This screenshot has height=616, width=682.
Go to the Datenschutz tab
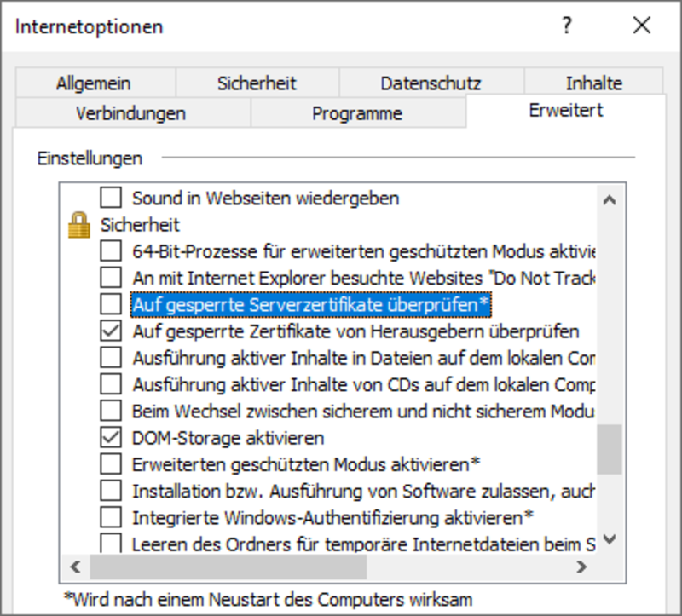431,83
